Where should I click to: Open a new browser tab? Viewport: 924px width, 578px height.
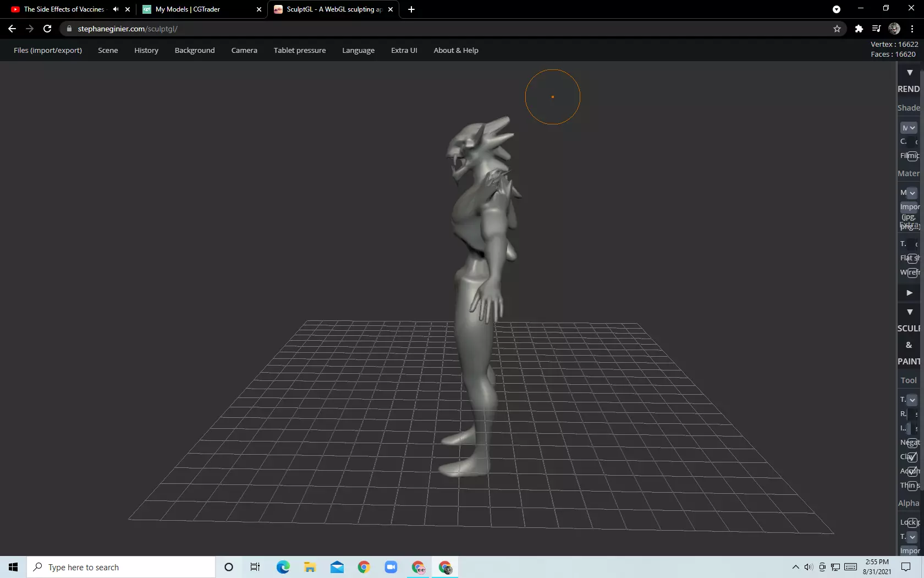[411, 9]
